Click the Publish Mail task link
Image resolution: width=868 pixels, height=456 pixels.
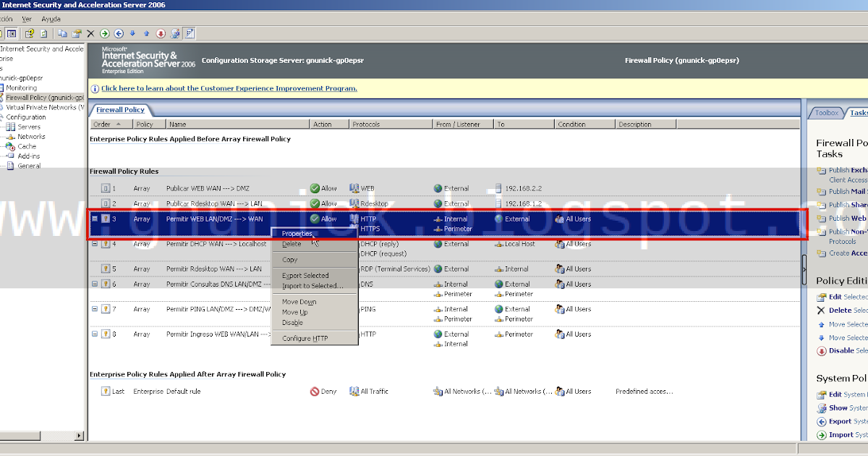pyautogui.click(x=848, y=192)
